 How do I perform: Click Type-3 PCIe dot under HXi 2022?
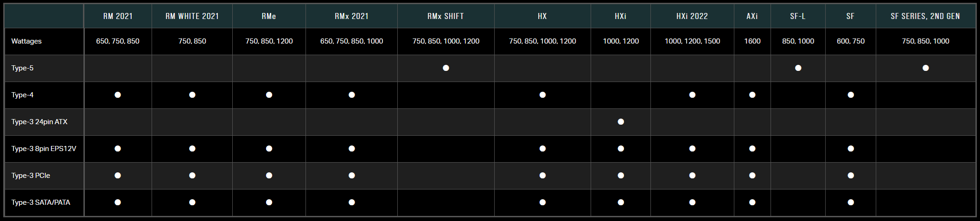click(x=692, y=176)
